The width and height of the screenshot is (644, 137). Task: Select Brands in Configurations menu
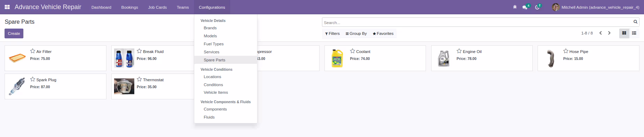click(x=226, y=28)
